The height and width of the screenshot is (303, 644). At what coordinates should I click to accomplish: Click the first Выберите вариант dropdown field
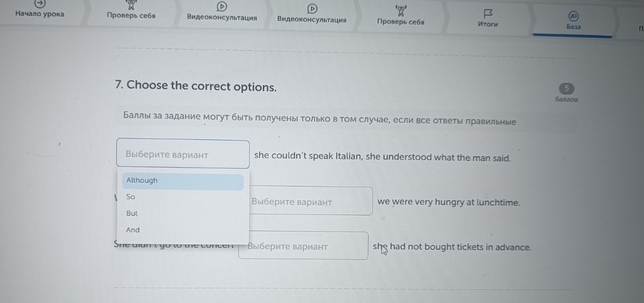pyautogui.click(x=183, y=154)
